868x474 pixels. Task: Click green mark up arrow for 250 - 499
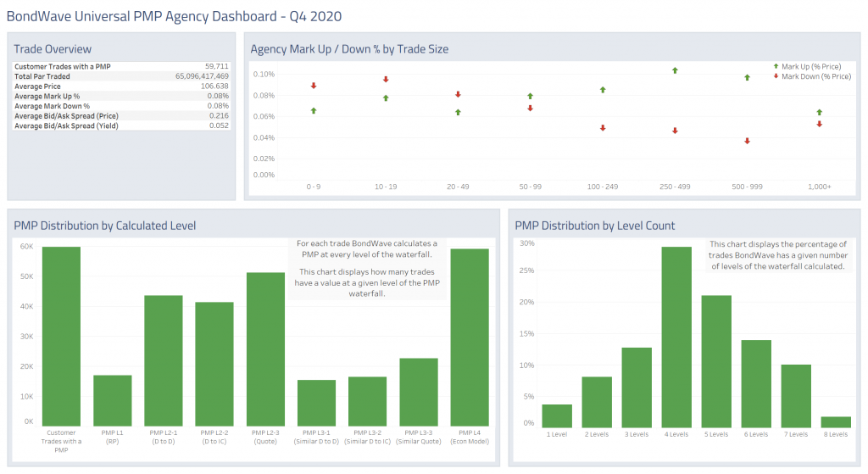click(x=675, y=70)
